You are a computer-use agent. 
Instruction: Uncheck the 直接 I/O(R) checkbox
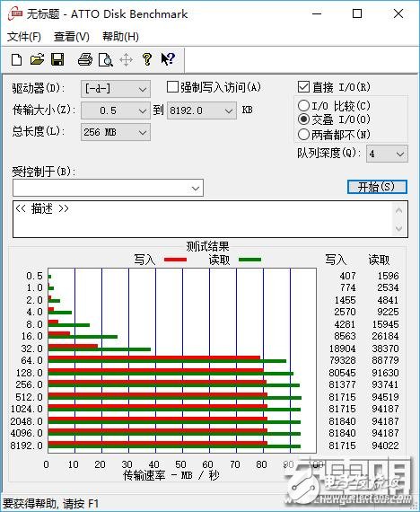pyautogui.click(x=303, y=87)
